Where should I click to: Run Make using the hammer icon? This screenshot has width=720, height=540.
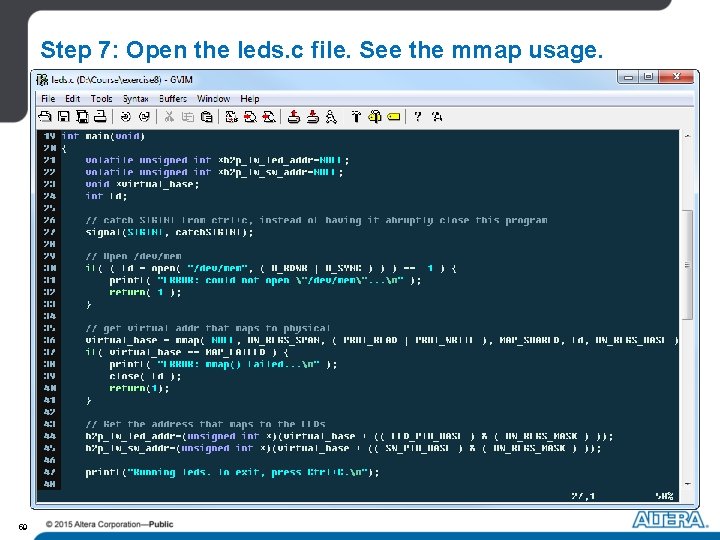(x=356, y=117)
